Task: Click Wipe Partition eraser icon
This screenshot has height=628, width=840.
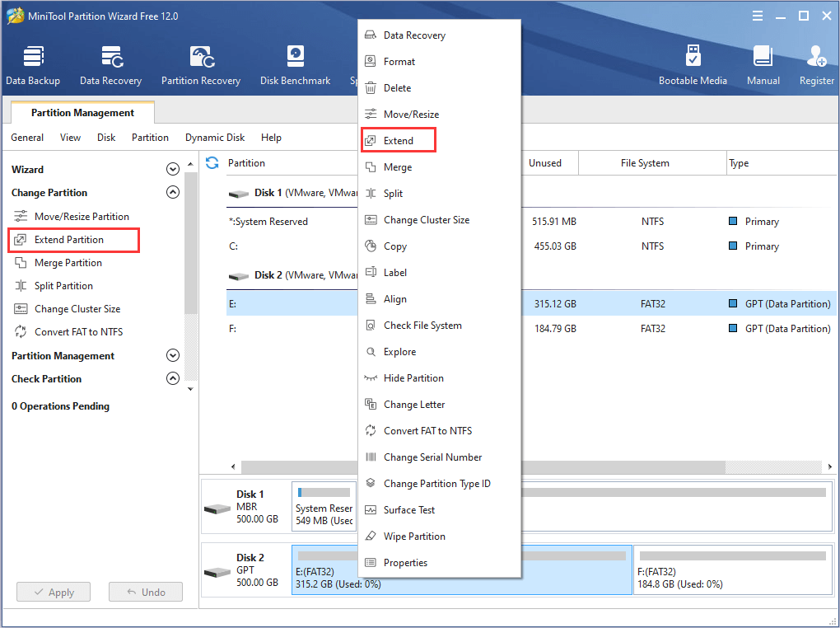Action: tap(371, 536)
